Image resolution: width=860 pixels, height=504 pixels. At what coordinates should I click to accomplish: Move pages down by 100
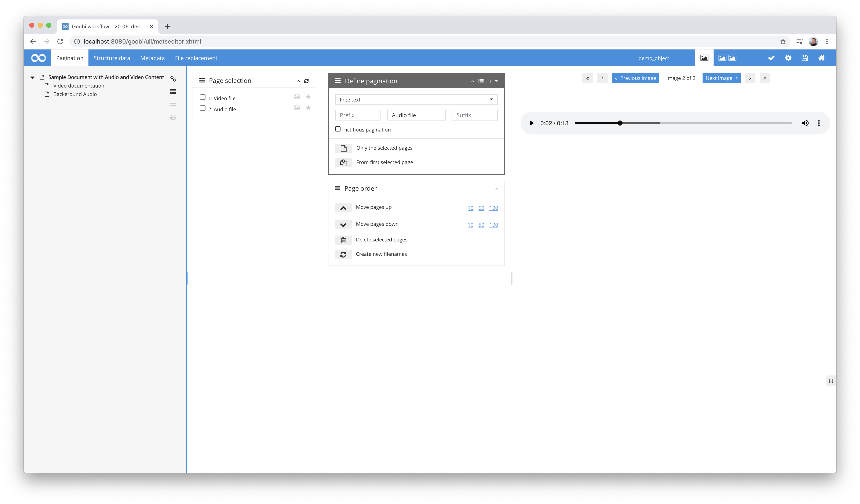[493, 225]
